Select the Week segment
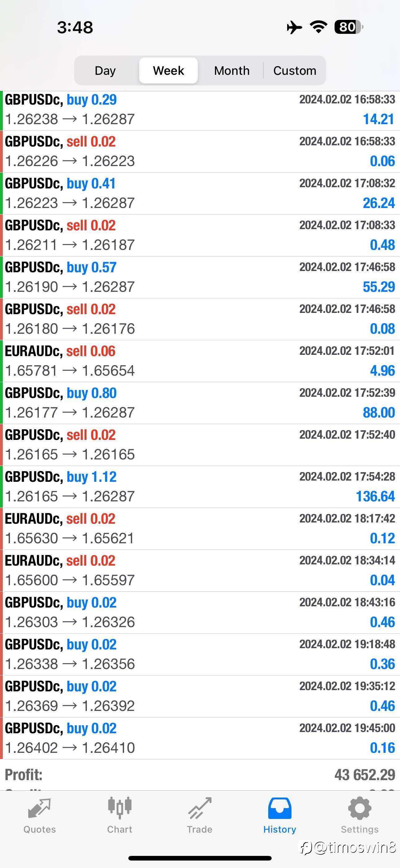 point(168,70)
